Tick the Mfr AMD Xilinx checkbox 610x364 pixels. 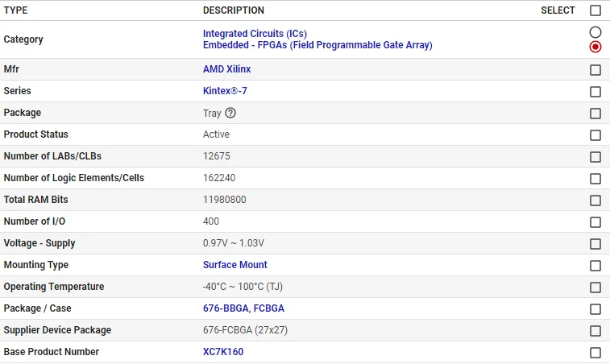(x=595, y=70)
